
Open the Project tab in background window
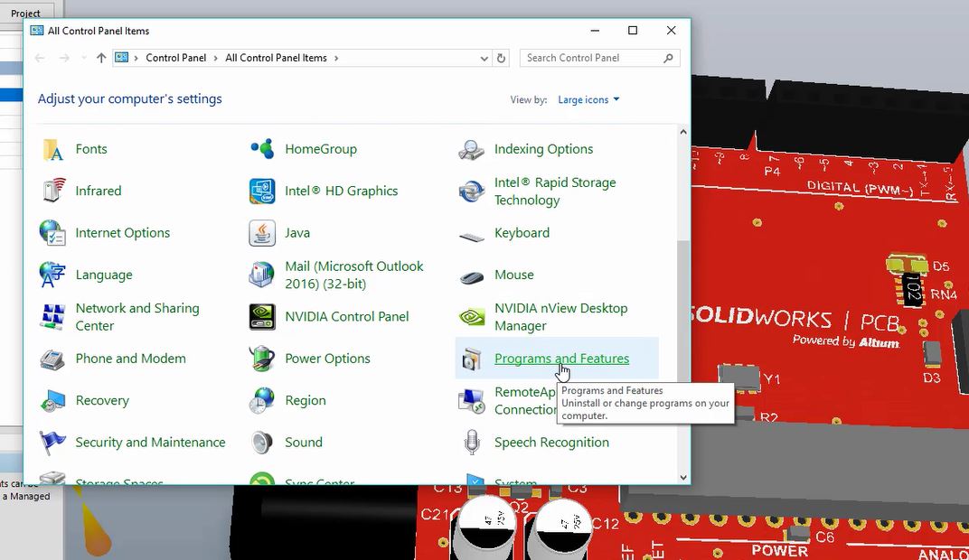pos(25,13)
